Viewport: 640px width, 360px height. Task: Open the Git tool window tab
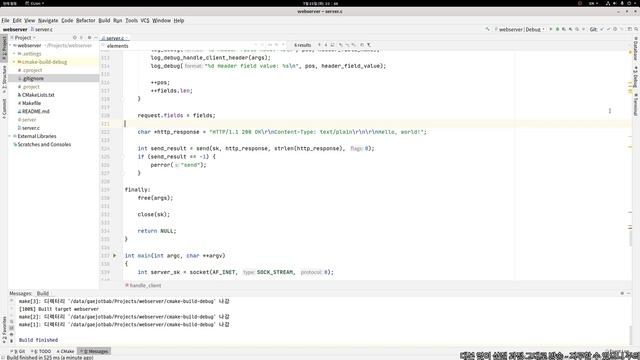point(18,351)
